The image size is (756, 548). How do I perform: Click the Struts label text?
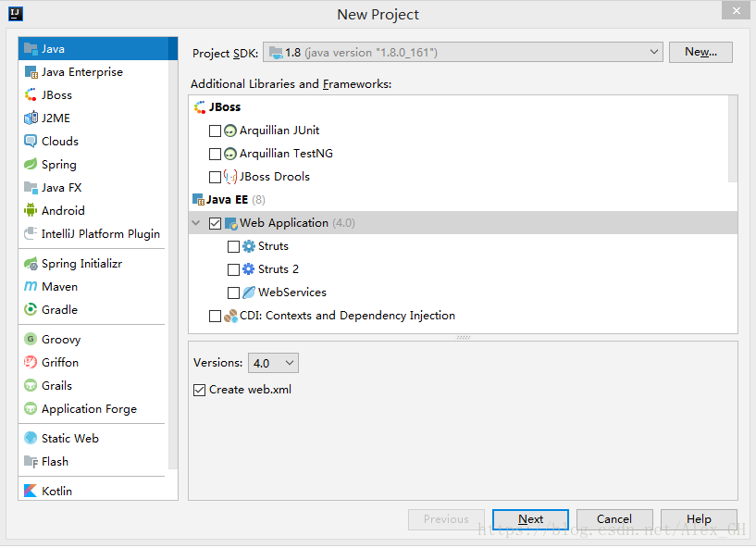click(273, 246)
